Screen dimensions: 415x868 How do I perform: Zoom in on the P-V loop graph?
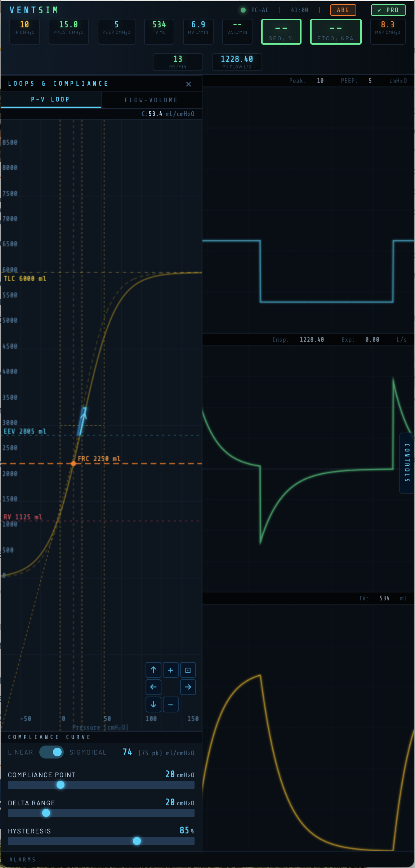[170, 670]
